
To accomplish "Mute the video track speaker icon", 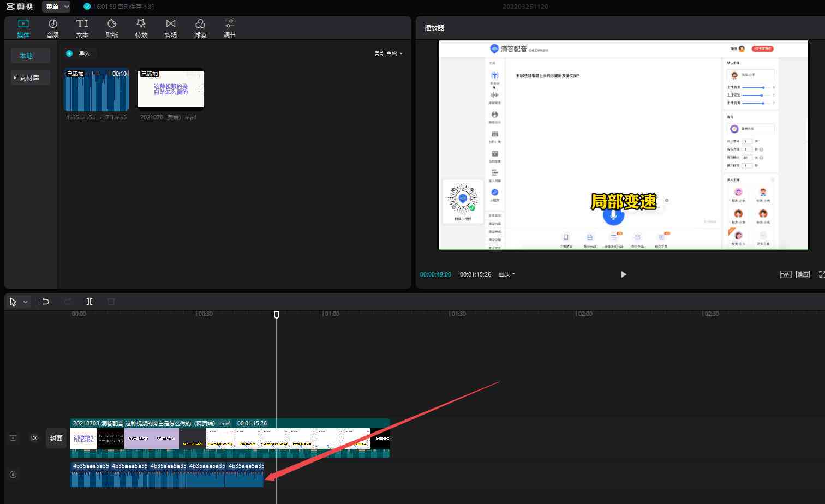I will coord(34,438).
